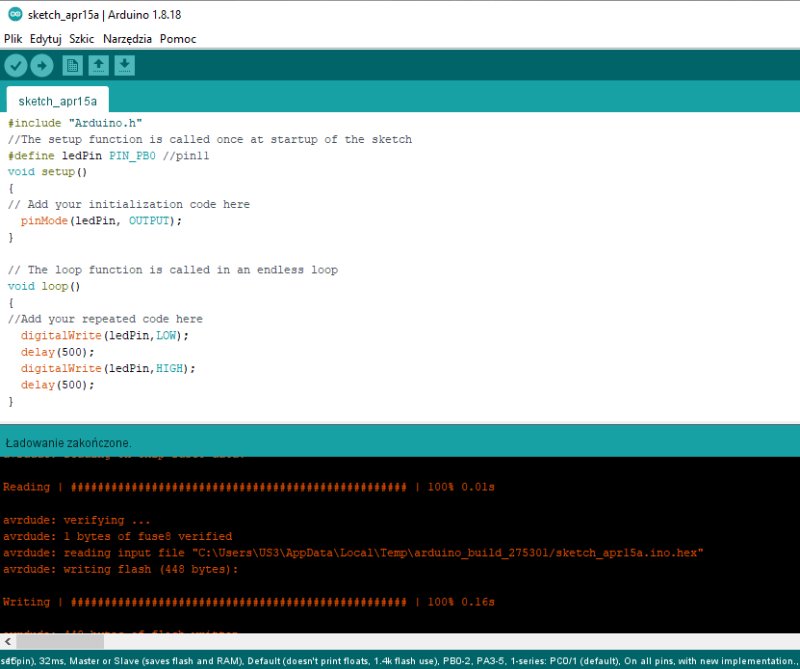Open the Pomoc menu
The image size is (800, 669).
tap(178, 39)
